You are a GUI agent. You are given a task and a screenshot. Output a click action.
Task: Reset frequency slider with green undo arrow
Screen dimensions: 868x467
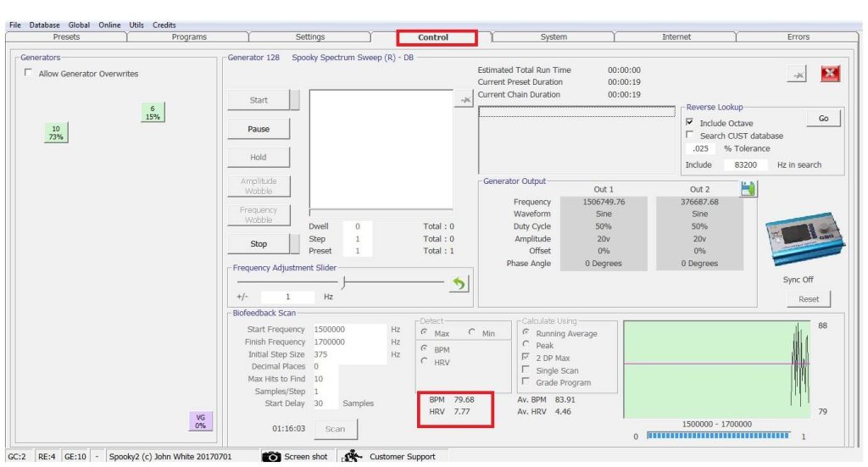[459, 284]
